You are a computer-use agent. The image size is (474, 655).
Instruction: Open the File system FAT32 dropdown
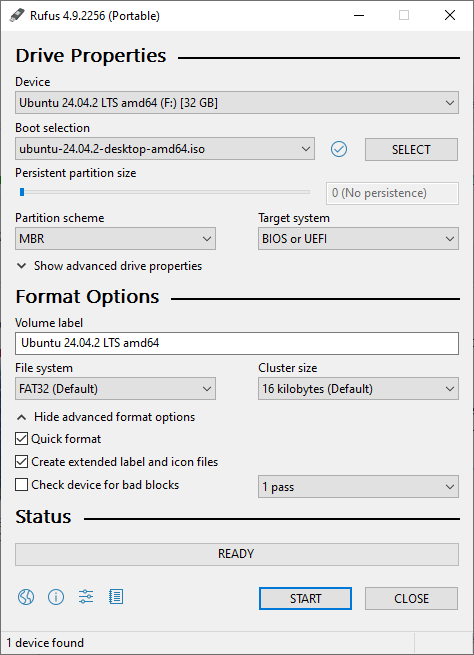click(115, 388)
